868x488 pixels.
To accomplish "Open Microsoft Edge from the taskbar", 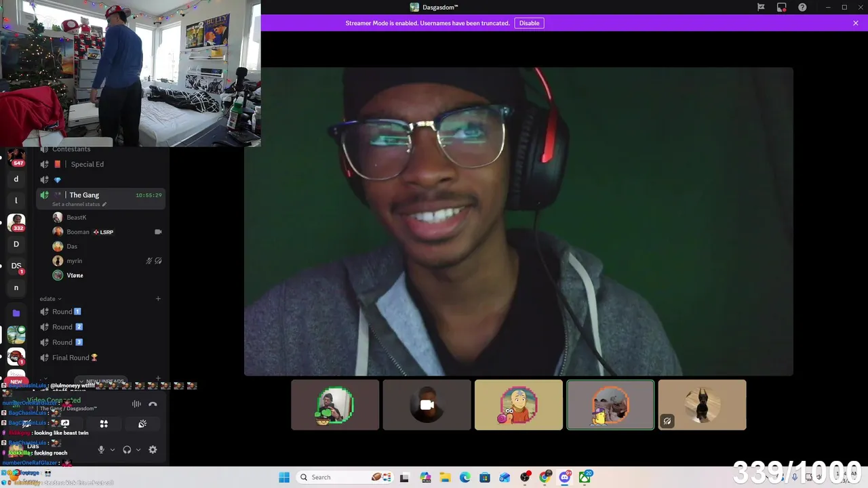I will point(465,477).
